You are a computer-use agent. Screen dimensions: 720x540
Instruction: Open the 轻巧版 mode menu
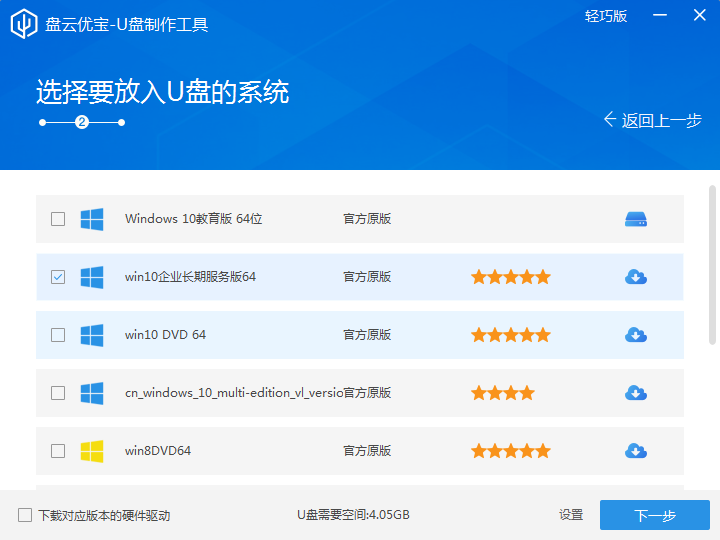pyautogui.click(x=606, y=16)
